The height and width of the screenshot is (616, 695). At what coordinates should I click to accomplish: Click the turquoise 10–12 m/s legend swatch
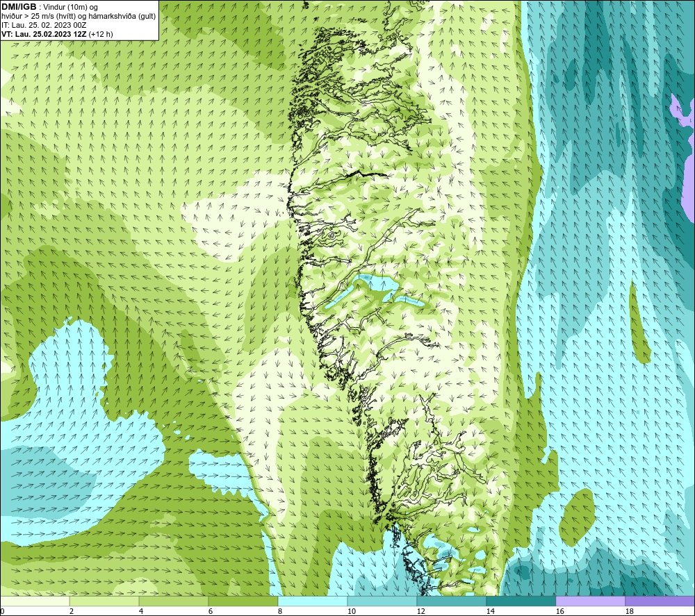click(382, 601)
